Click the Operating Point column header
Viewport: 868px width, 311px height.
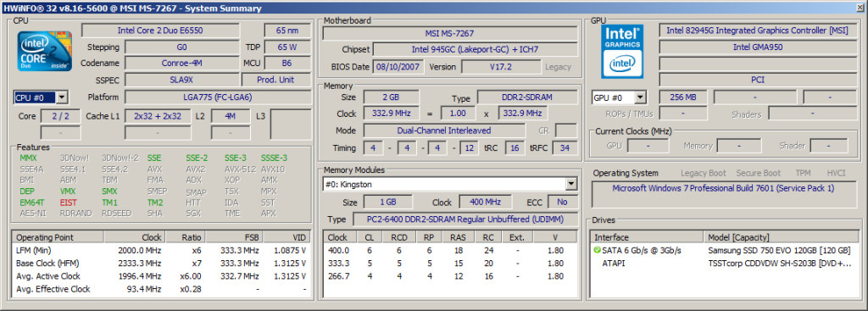pos(58,237)
